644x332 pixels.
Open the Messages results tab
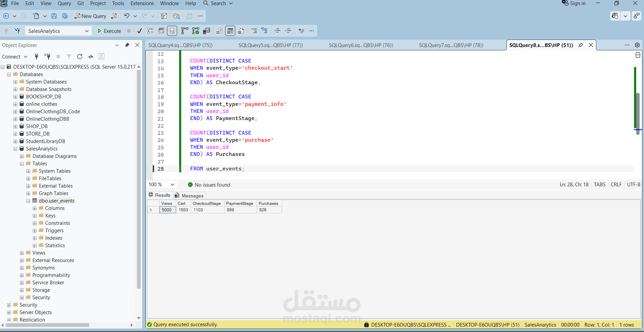pyautogui.click(x=189, y=195)
